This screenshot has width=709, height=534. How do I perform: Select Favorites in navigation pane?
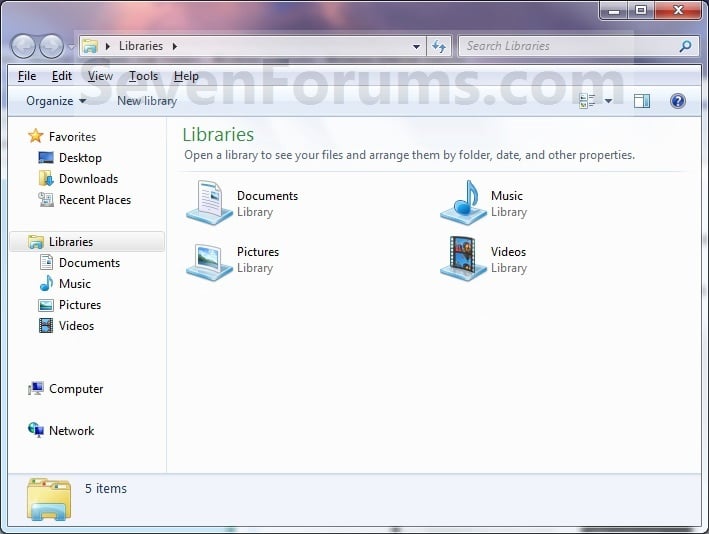tap(72, 137)
